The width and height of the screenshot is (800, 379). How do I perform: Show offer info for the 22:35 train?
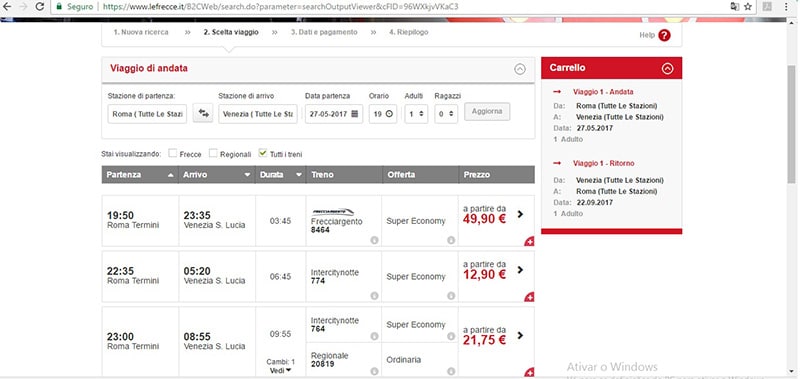[x=451, y=296]
